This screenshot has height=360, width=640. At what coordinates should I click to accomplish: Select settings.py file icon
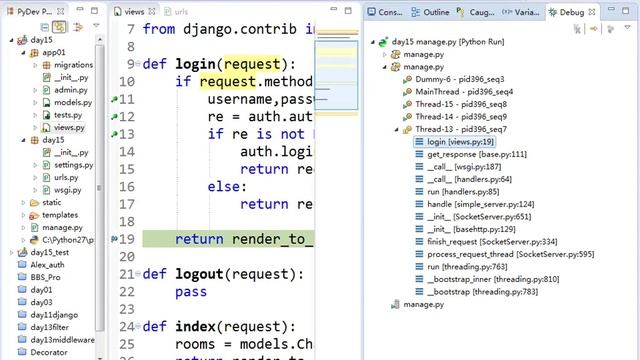[47, 165]
